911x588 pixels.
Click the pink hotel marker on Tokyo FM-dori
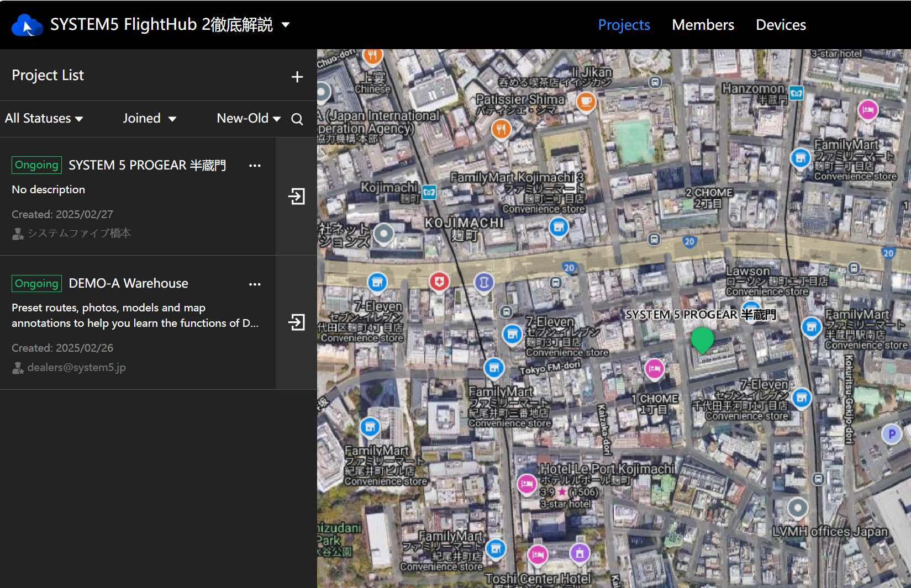click(x=654, y=369)
